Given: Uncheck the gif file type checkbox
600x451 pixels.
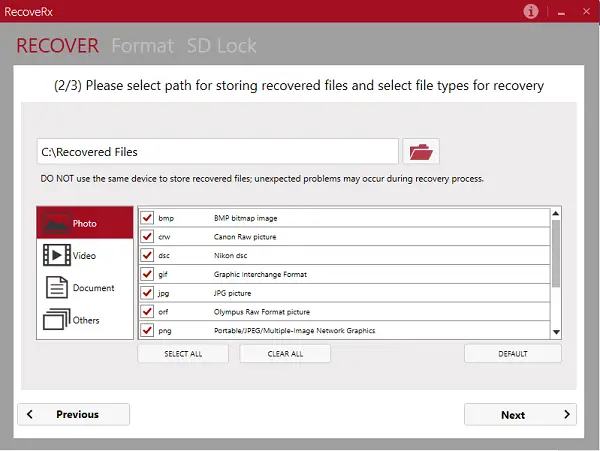Looking at the screenshot, I should click(x=147, y=274).
